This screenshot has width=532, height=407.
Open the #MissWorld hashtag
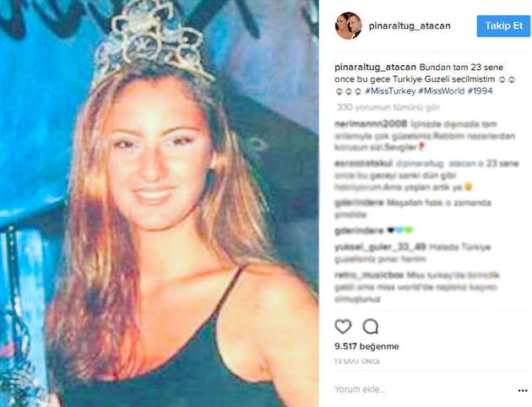[441, 91]
